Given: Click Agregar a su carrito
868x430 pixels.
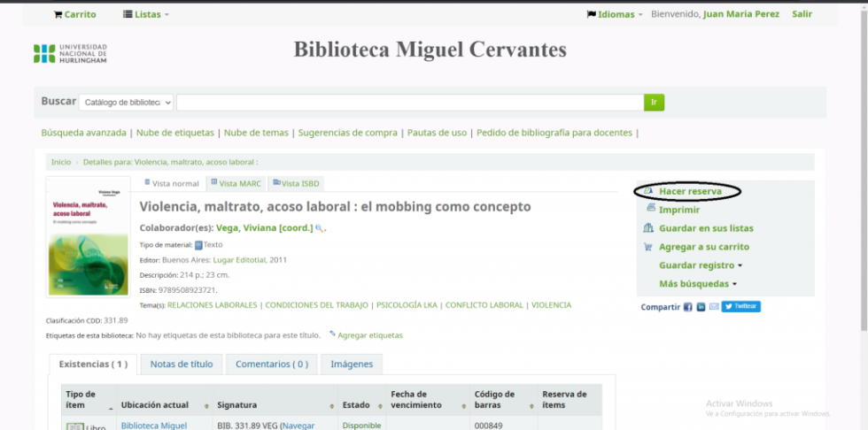Looking at the screenshot, I should pos(703,247).
